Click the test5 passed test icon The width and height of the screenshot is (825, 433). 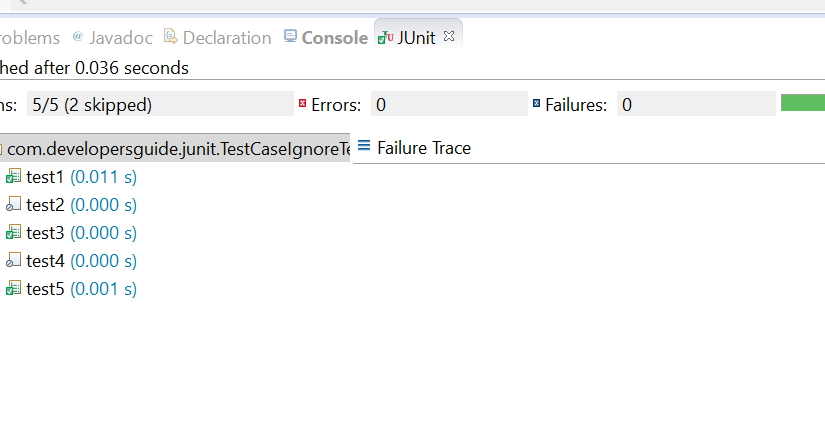tap(13, 289)
